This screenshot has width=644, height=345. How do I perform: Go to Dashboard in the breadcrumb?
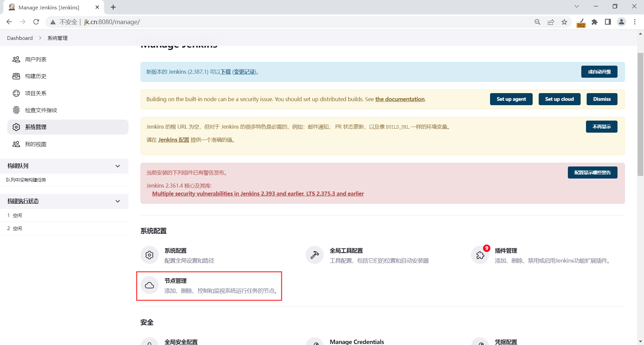[x=20, y=38]
